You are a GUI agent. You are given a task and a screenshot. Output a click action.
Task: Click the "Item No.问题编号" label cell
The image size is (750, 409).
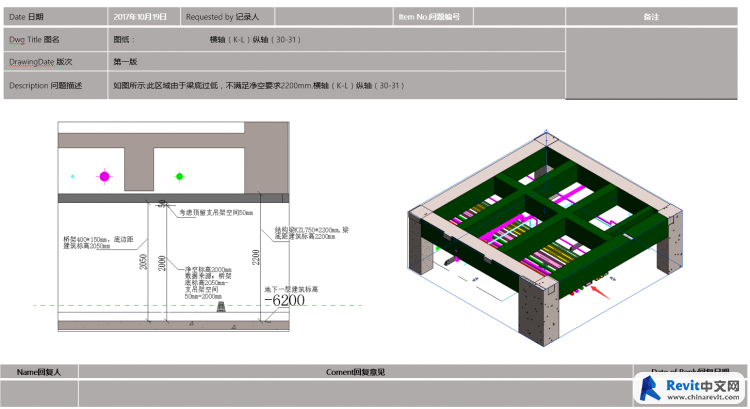click(x=433, y=17)
